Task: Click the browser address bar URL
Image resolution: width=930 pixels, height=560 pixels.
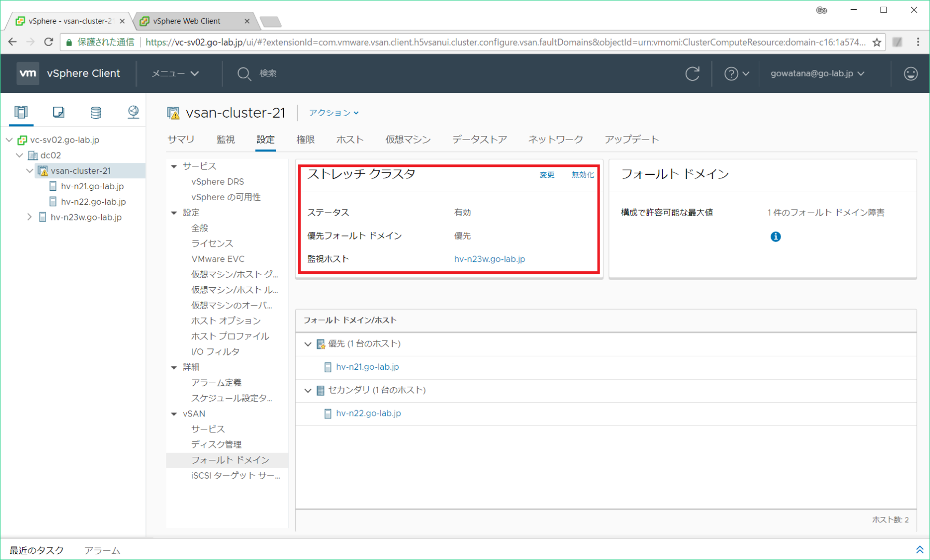Action: pyautogui.click(x=505, y=42)
